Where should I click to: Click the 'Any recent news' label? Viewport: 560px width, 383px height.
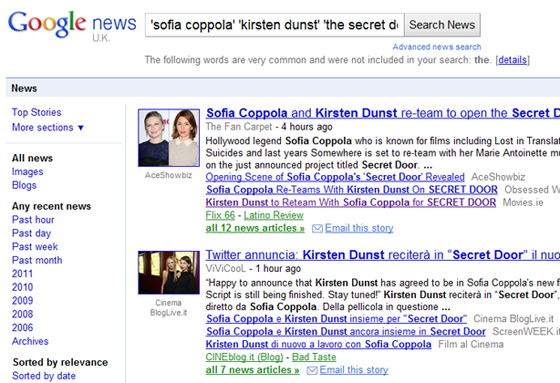point(51,206)
